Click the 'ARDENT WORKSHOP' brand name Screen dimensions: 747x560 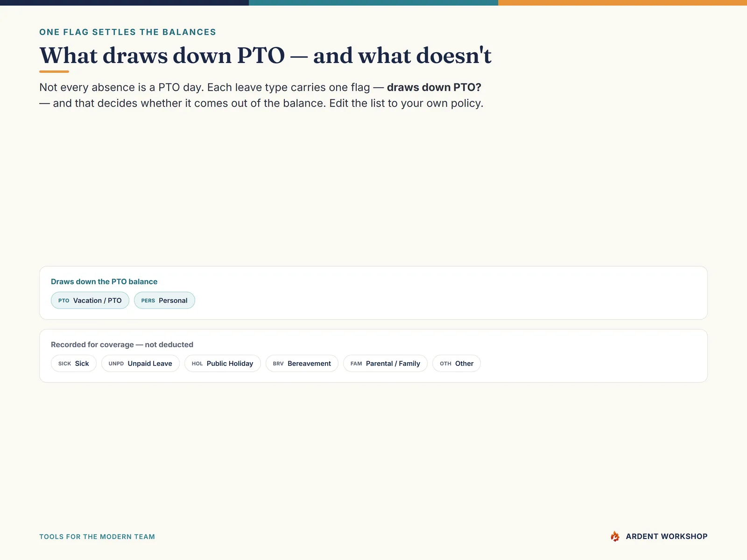667,537
